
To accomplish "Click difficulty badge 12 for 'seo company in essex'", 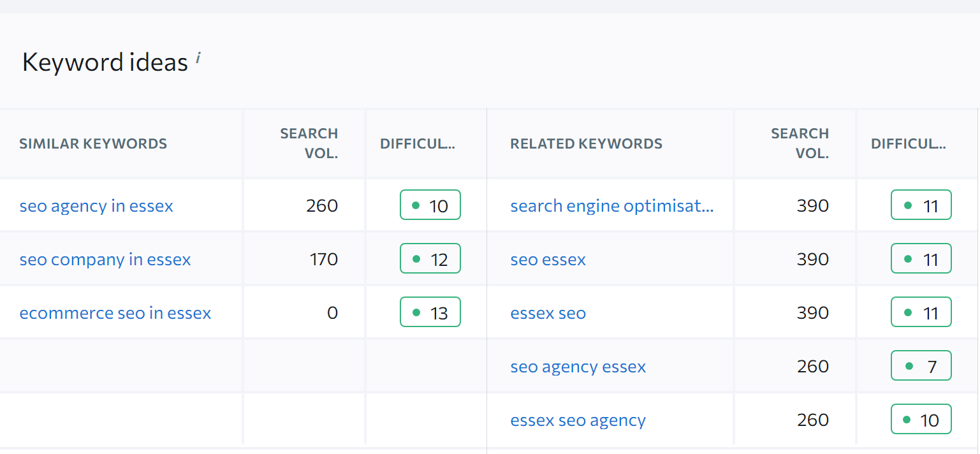I will tap(430, 259).
